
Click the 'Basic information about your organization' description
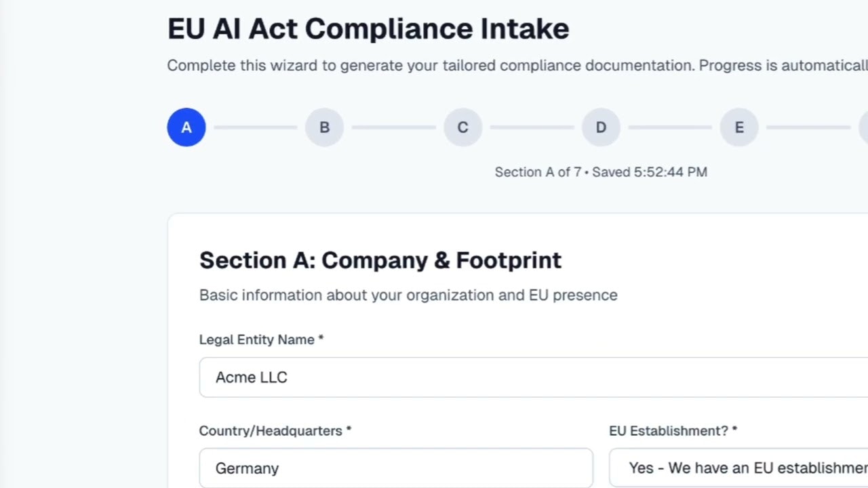coord(408,296)
